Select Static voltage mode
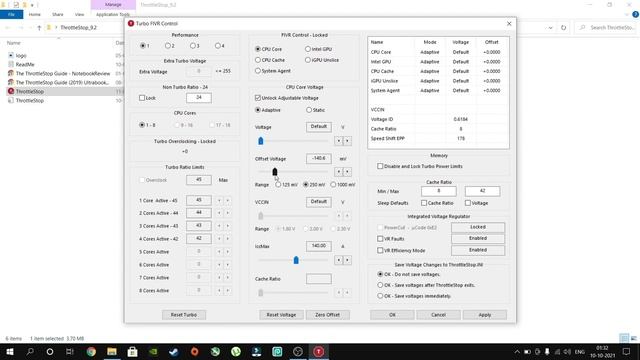 [309, 110]
